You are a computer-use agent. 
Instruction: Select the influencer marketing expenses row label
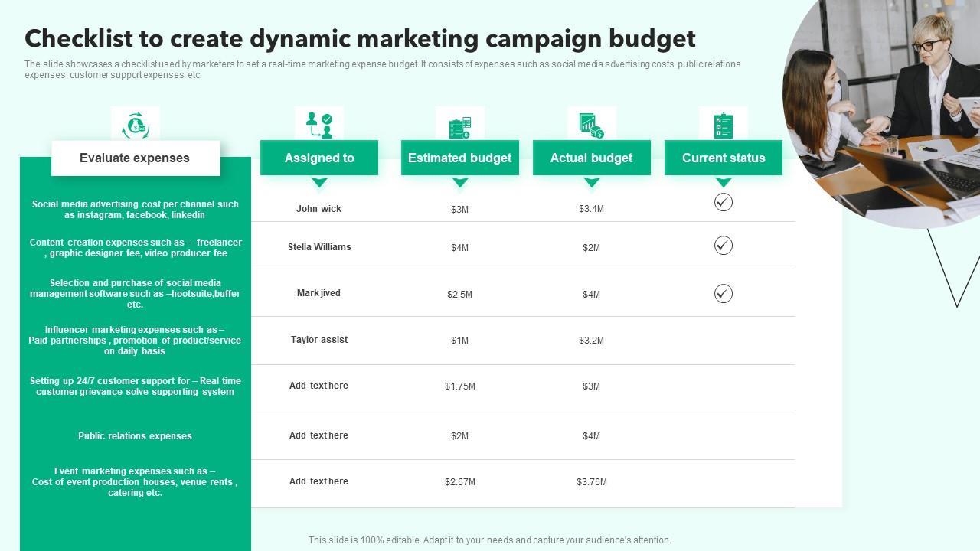coord(135,341)
